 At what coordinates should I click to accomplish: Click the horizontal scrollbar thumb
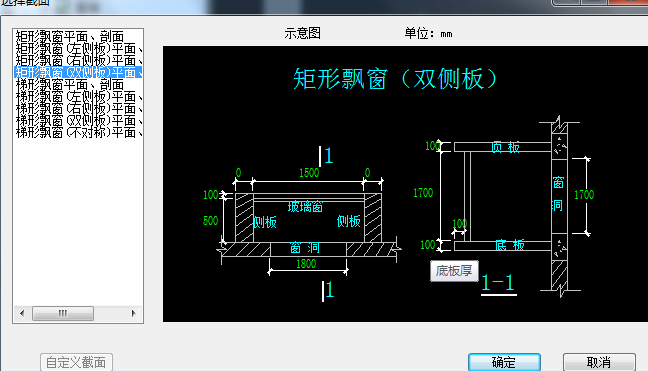[x=63, y=313]
